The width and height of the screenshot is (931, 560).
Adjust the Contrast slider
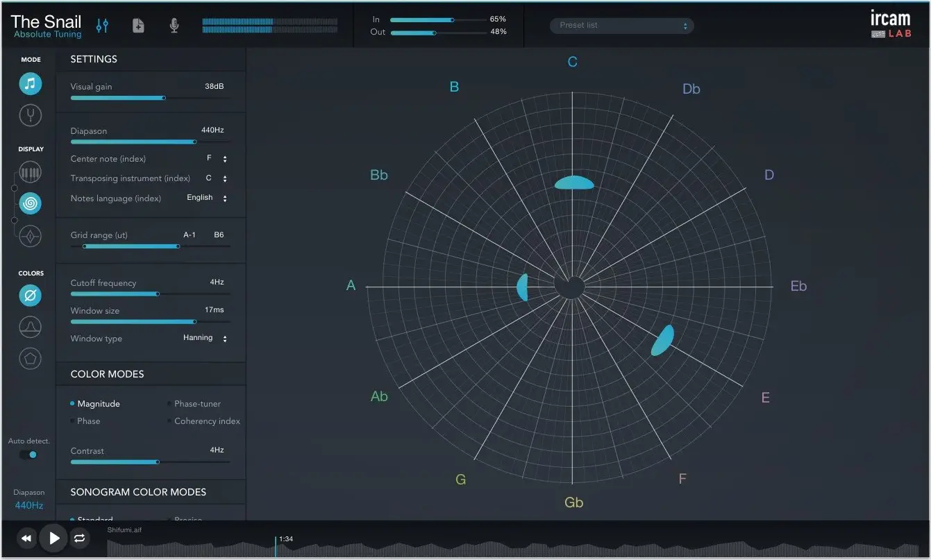[150, 461]
